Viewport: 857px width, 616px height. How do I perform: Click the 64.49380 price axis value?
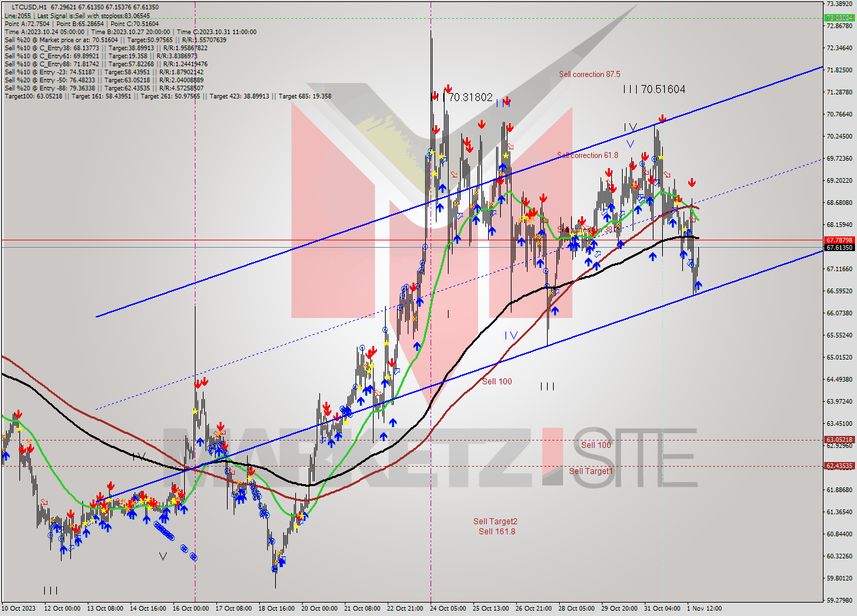point(839,380)
